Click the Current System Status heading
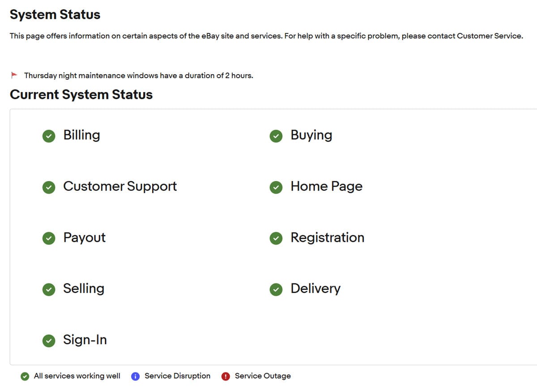Screen dimensions: 537x392 tap(81, 95)
